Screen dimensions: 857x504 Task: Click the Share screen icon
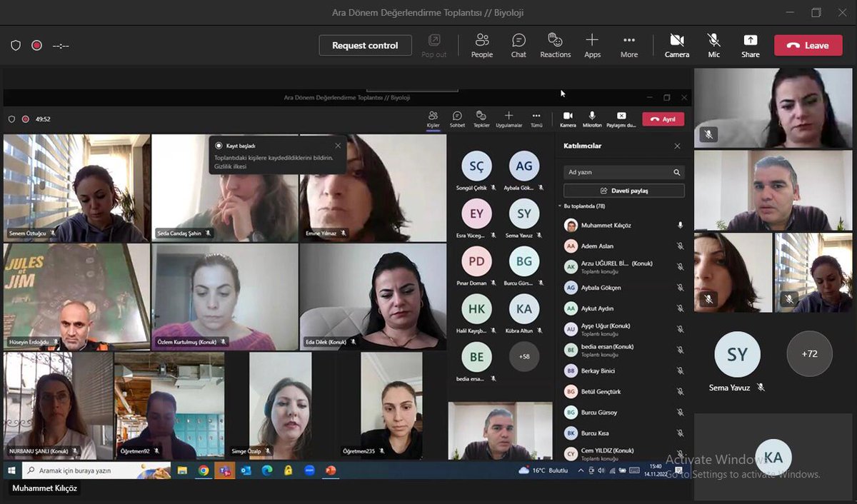[750, 41]
